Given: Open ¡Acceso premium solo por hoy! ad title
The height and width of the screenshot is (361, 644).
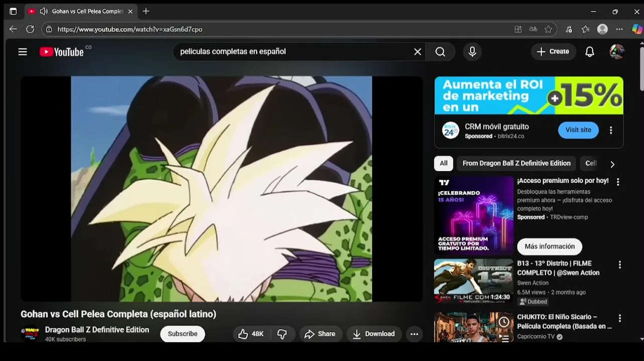Looking at the screenshot, I should pos(563,180).
